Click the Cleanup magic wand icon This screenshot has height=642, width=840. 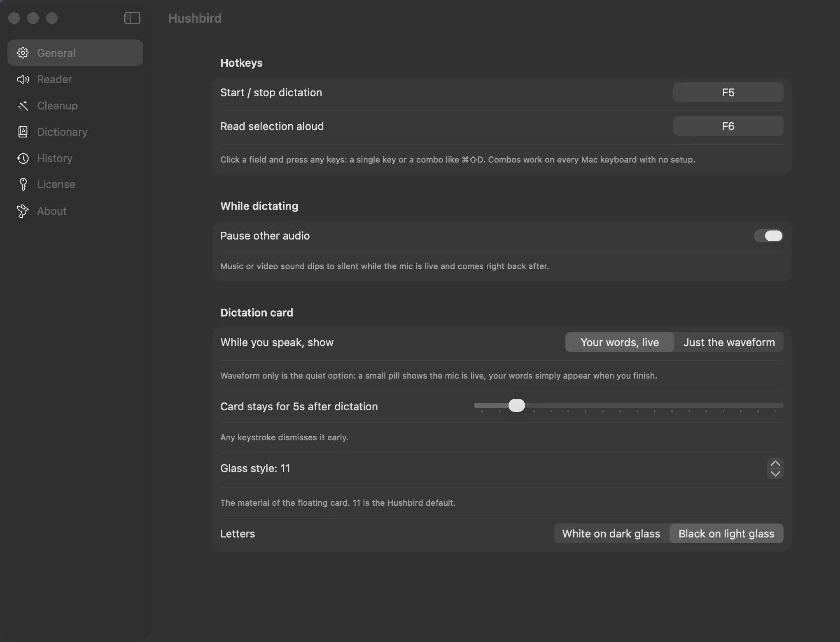pos(23,106)
